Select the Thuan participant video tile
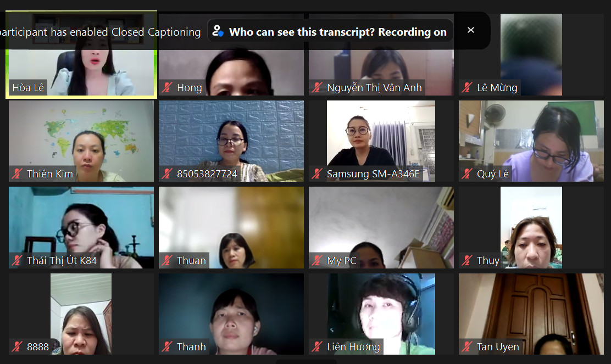611x364 pixels. (231, 227)
